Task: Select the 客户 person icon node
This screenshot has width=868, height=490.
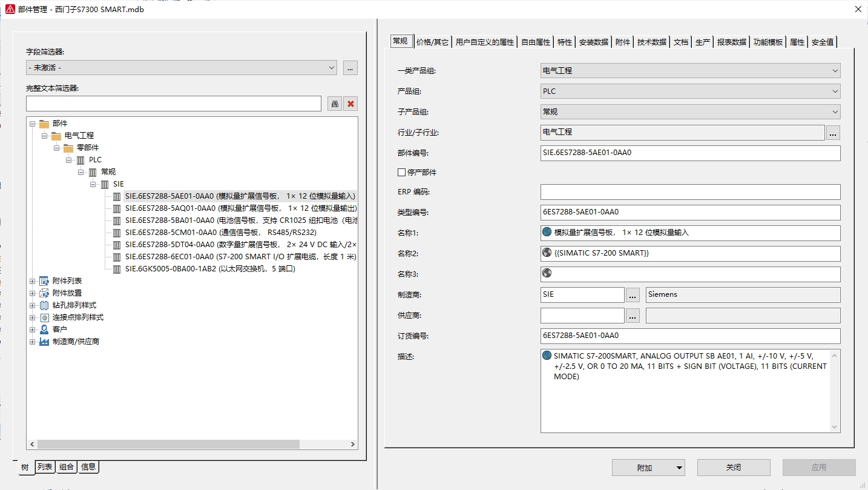Action: click(44, 329)
